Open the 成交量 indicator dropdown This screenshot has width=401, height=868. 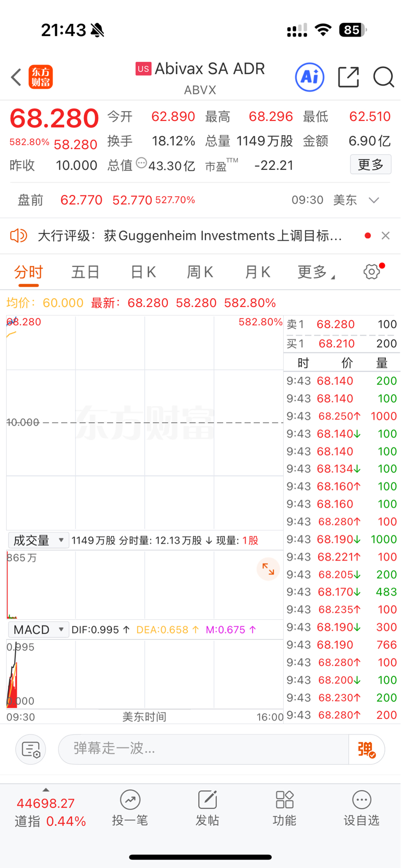point(38,540)
